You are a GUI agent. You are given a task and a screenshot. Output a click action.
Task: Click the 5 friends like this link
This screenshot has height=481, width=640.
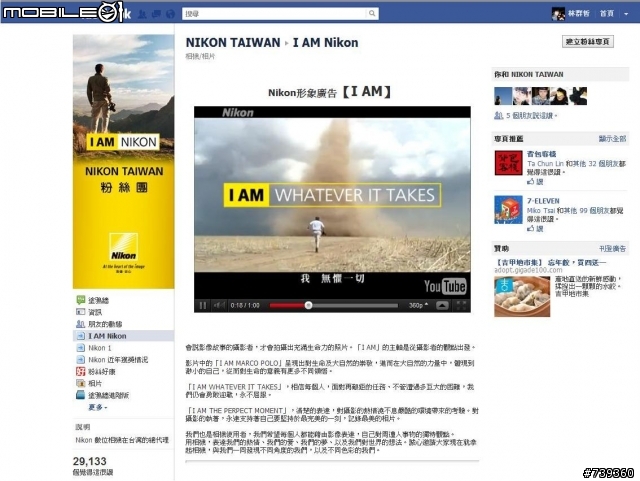pyautogui.click(x=530, y=116)
